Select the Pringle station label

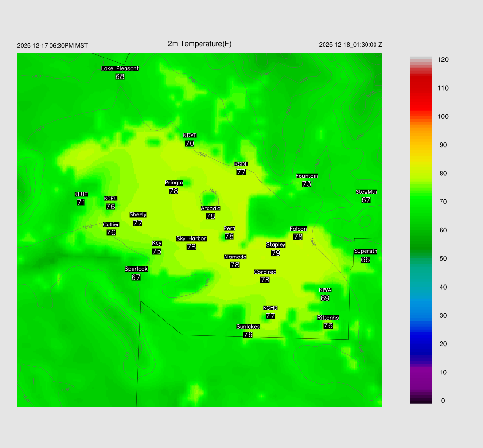[x=174, y=183]
